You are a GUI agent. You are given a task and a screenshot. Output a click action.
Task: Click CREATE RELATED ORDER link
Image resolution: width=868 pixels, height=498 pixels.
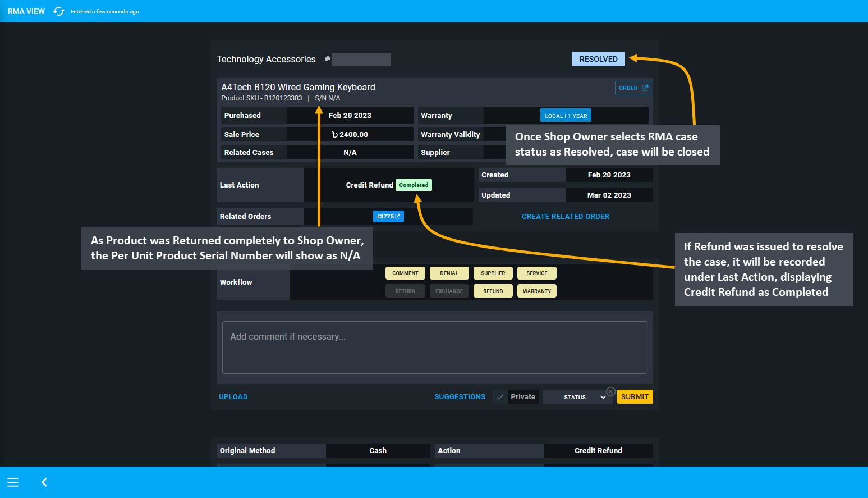click(565, 217)
